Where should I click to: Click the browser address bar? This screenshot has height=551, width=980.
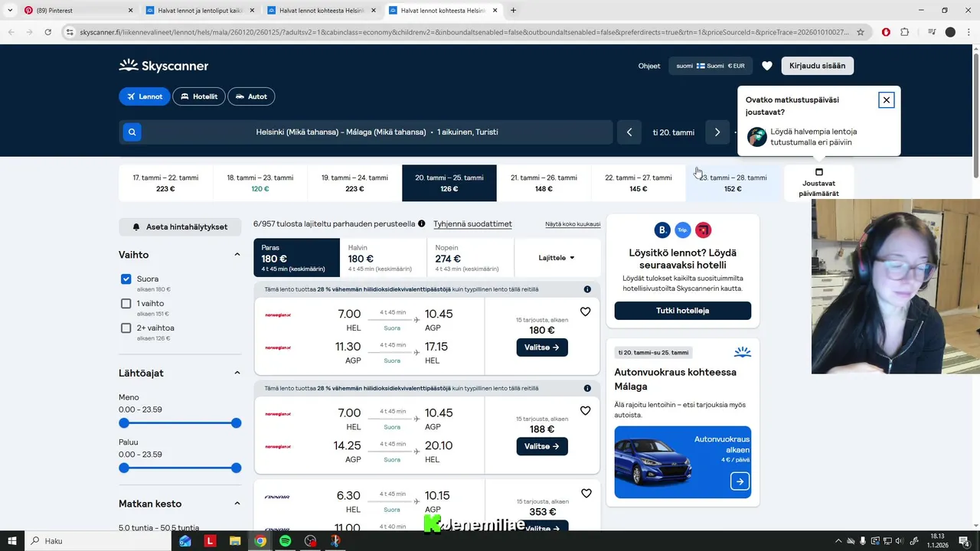[x=463, y=32]
